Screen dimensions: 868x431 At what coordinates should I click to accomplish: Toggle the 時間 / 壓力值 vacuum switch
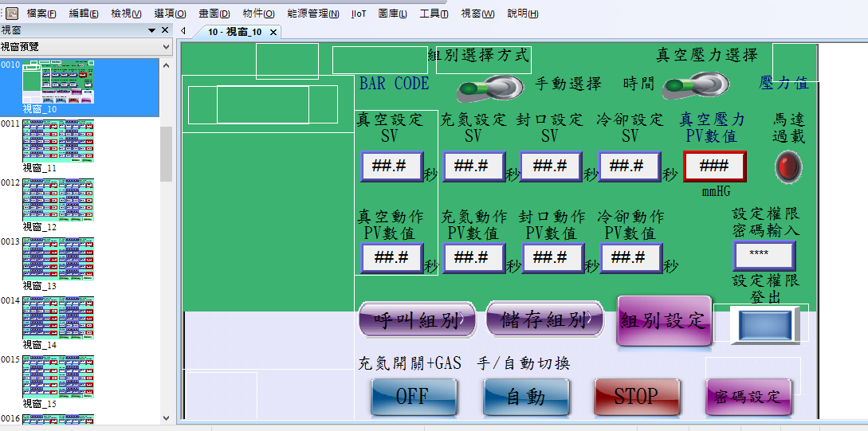click(x=695, y=85)
